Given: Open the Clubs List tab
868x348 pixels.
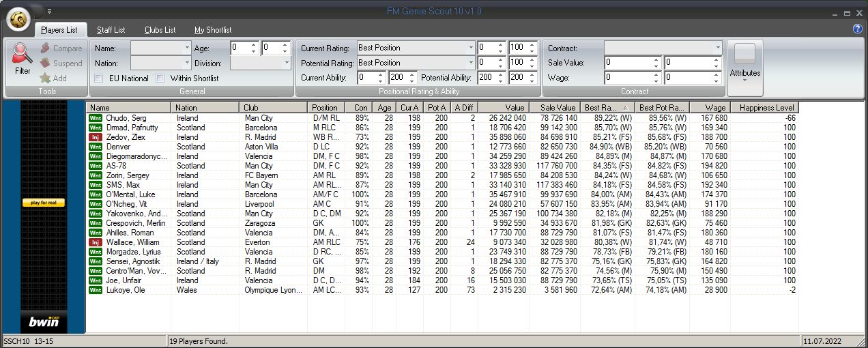Looking at the screenshot, I should click(x=160, y=30).
